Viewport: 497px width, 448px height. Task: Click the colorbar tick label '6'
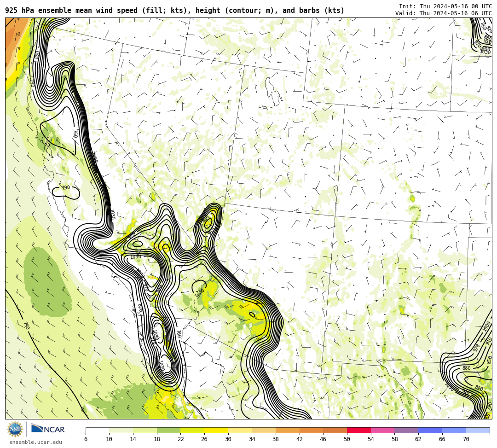pos(86,439)
